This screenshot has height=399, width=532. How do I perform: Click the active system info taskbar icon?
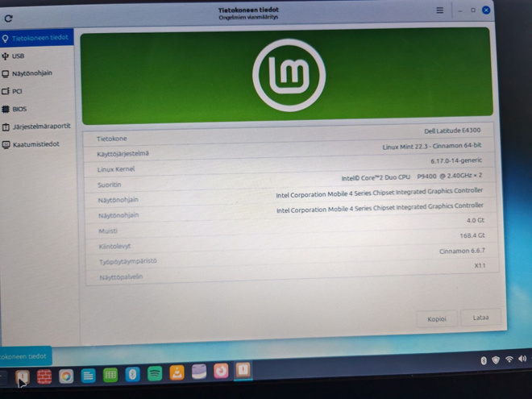[243, 370]
